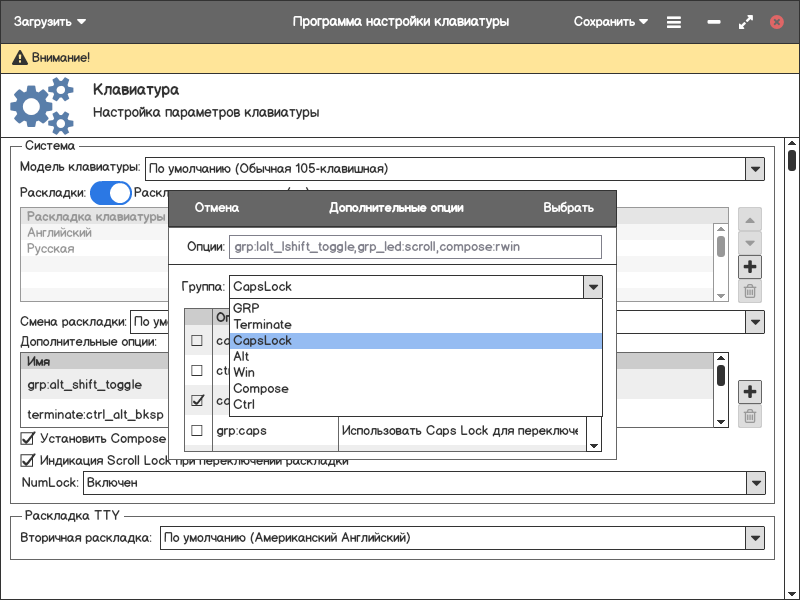Expand the Модель клавиатуры dropdown

pos(755,169)
